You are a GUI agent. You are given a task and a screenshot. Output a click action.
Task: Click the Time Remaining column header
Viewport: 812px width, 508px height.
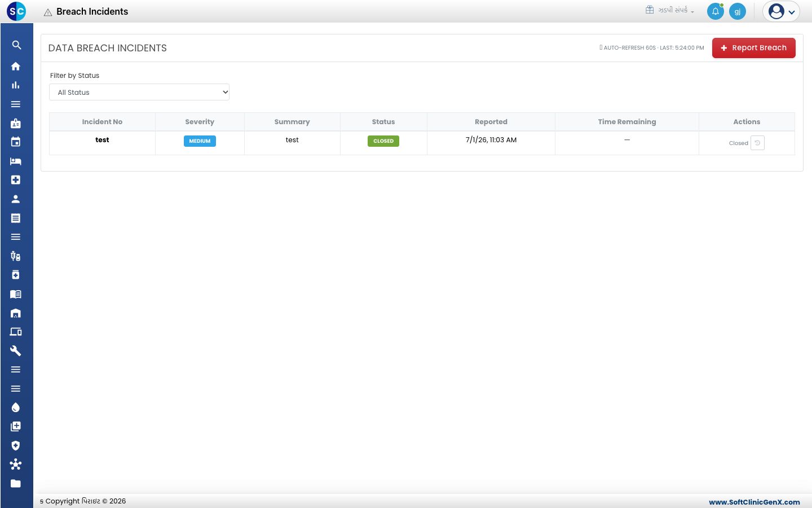627,122
